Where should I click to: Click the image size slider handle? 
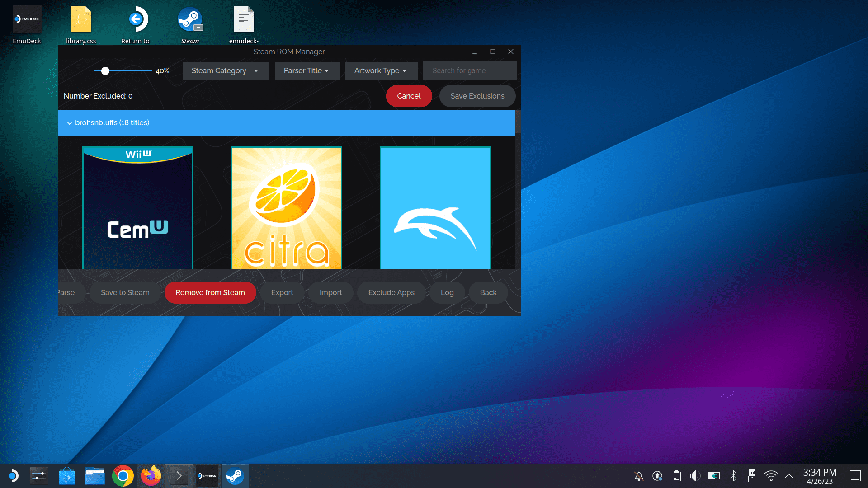(x=105, y=71)
